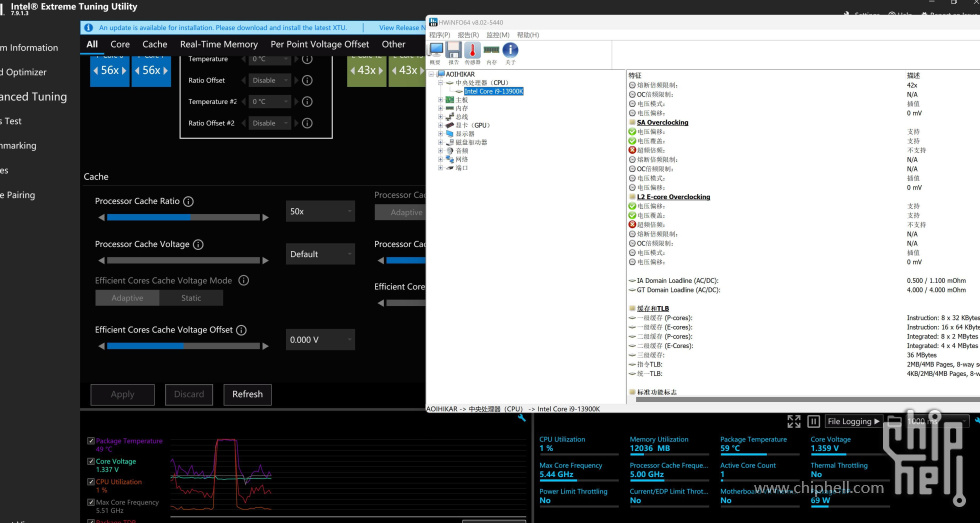Open the Temperature #2 0 °C dropdown
Viewport: 980px width, 523px height.
click(x=270, y=101)
